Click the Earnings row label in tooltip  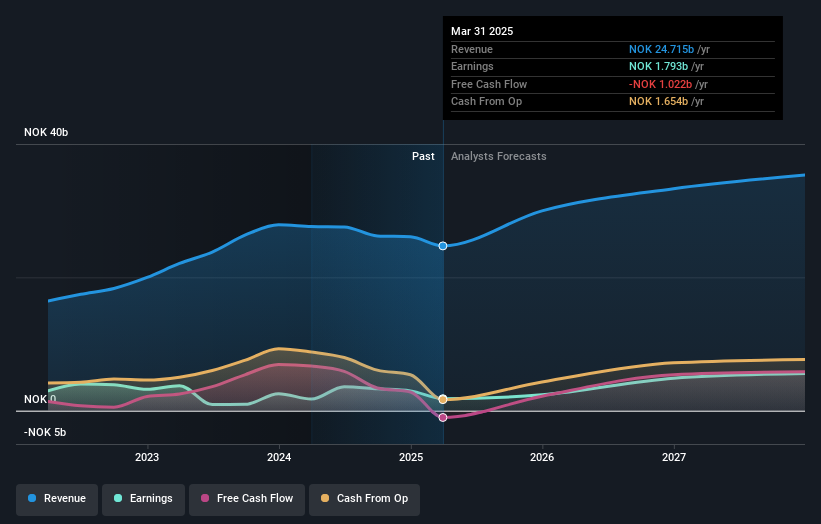(x=472, y=66)
